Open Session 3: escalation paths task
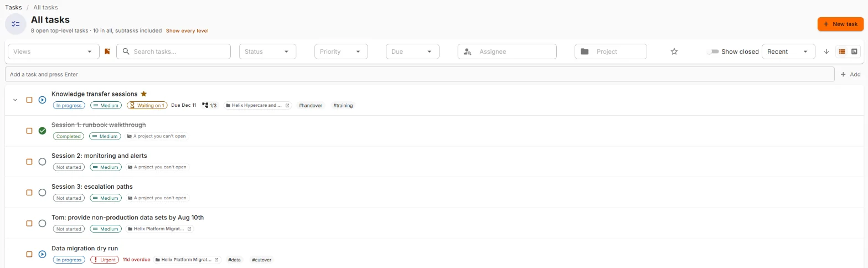This screenshot has width=868, height=268. click(x=92, y=187)
